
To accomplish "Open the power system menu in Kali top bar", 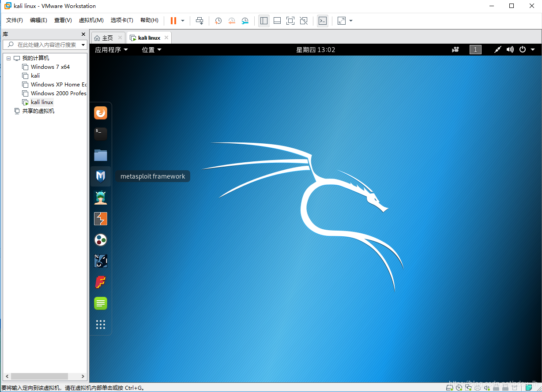I will 527,50.
